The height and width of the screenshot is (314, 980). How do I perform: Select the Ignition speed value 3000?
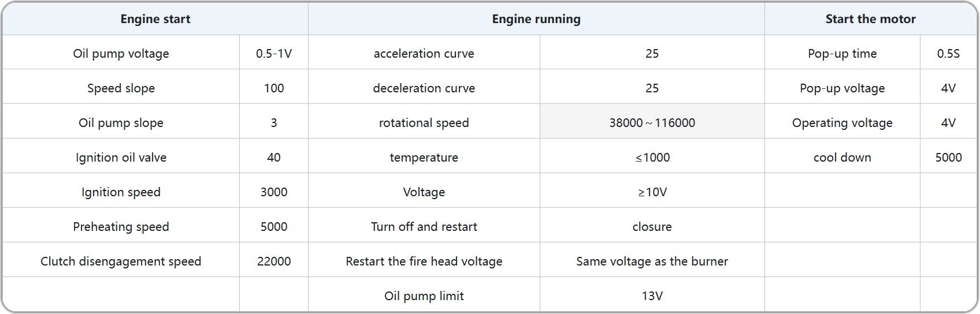point(273,192)
